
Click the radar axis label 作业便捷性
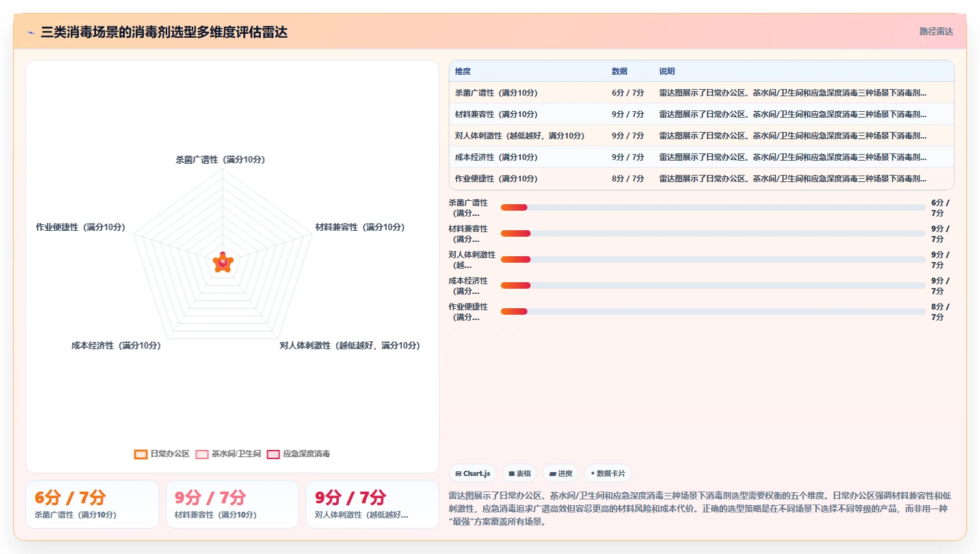(x=81, y=227)
